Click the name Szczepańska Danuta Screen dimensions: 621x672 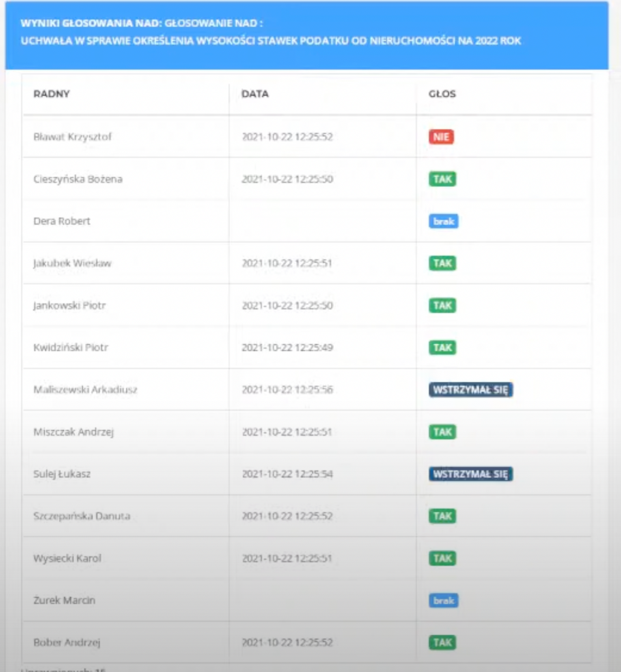(x=82, y=516)
